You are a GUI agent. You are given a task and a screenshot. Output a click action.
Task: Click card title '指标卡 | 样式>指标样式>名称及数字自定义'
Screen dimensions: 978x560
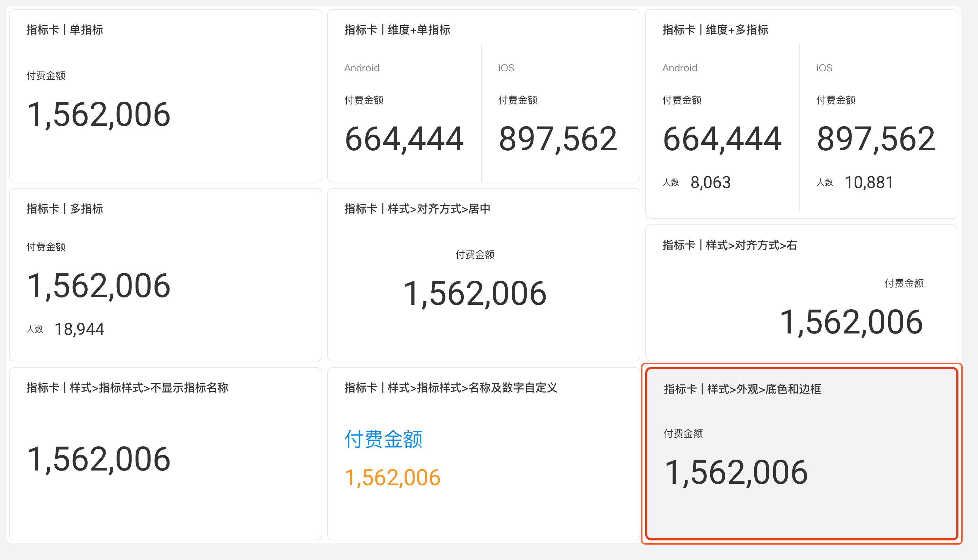(x=451, y=388)
